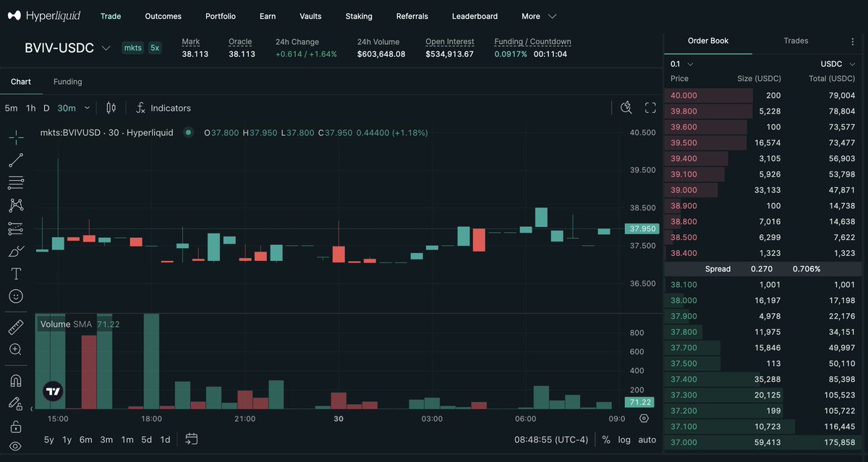The height and width of the screenshot is (462, 868).
Task: Set chart range to 6m
Action: [x=86, y=440]
